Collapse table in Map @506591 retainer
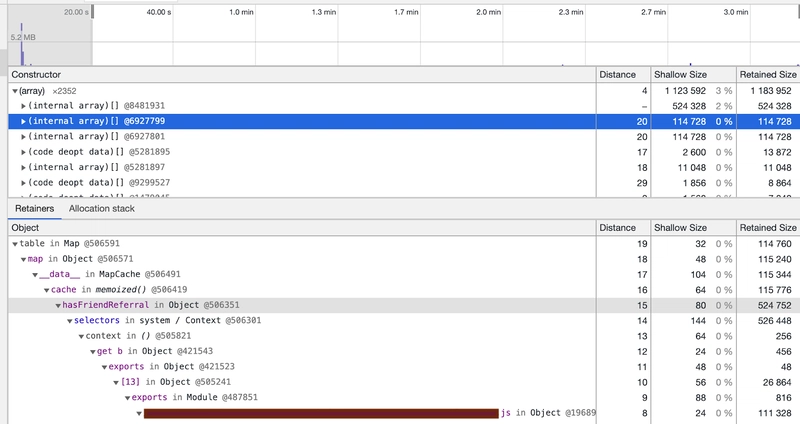The image size is (800, 424). 15,243
